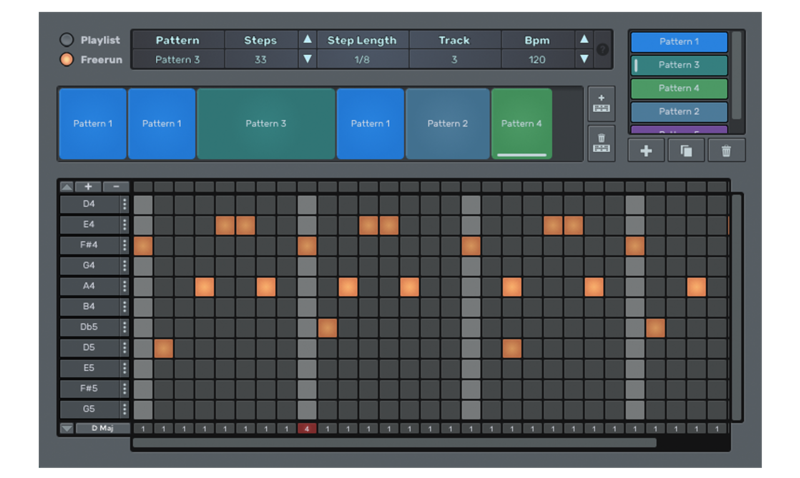This screenshot has height=478, width=800.
Task: Click the D4 note label button
Action: [x=89, y=205]
